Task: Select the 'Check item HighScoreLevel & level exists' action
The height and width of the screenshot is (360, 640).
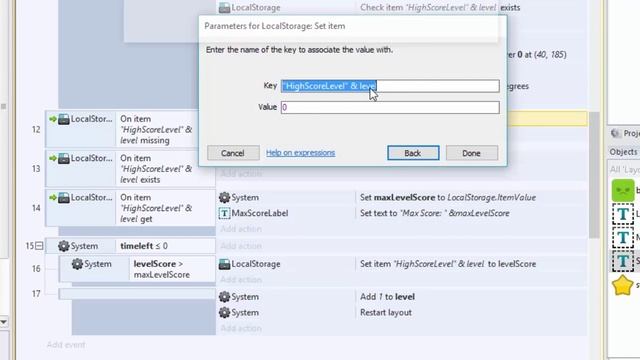Action: (x=440, y=7)
